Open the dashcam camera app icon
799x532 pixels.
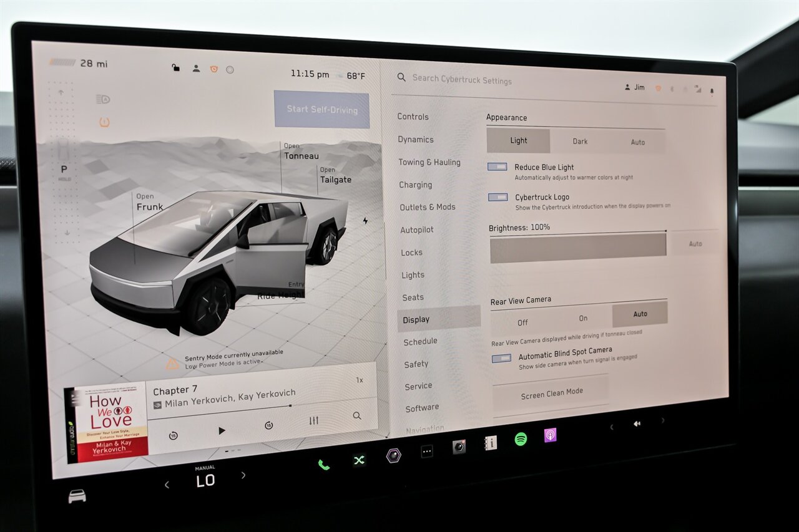click(x=459, y=447)
